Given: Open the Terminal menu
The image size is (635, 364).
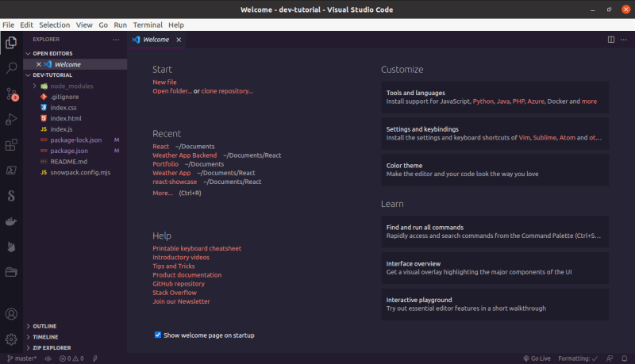Looking at the screenshot, I should [x=148, y=25].
